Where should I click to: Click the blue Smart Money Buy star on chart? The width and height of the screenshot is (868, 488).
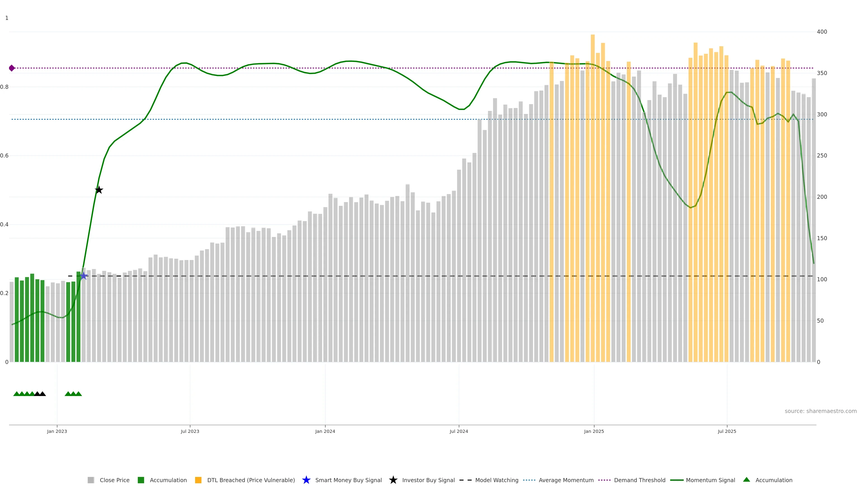click(x=84, y=276)
